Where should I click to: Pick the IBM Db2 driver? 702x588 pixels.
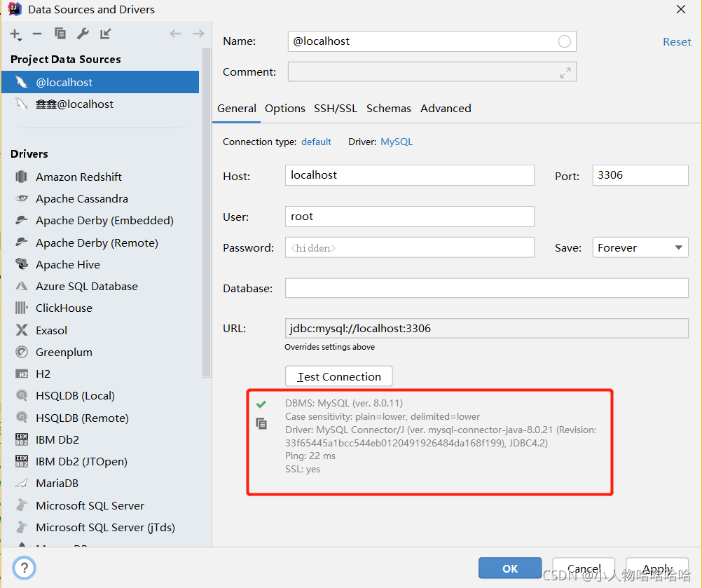pyautogui.click(x=57, y=439)
